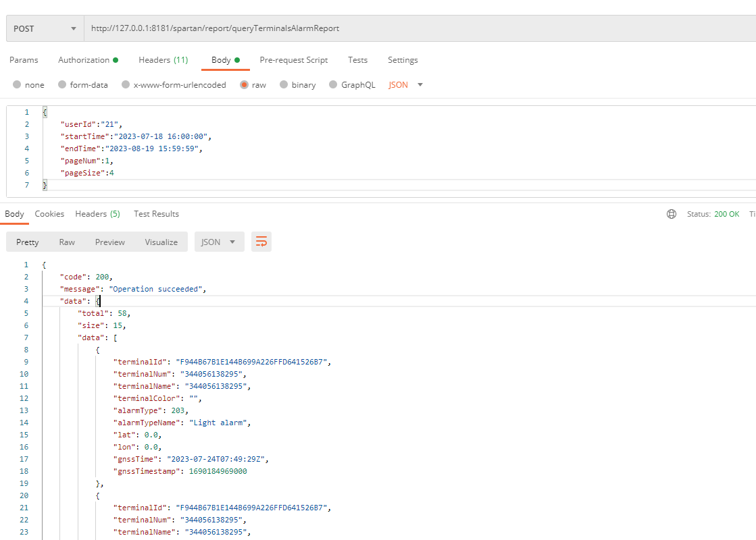The height and width of the screenshot is (540, 756).
Task: Switch response view to Raw
Action: [x=67, y=242]
